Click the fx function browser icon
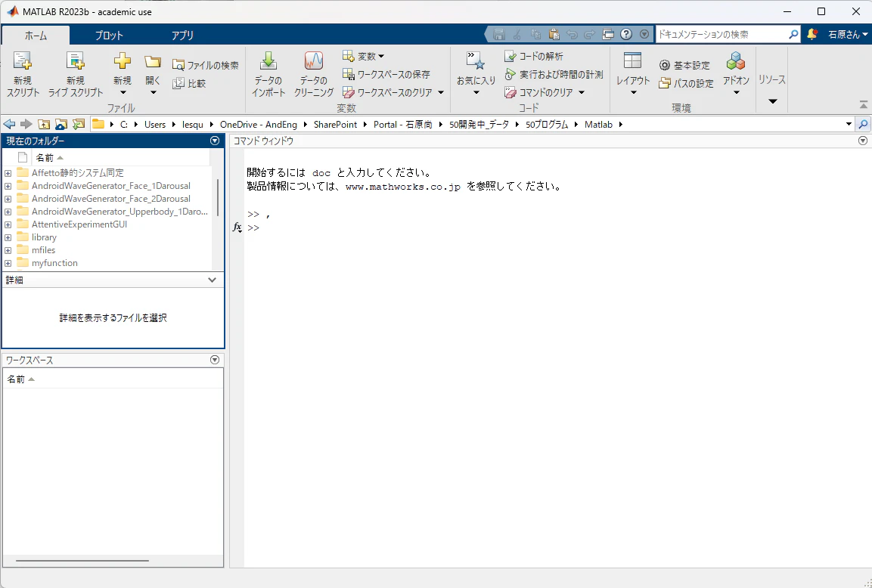This screenshot has height=588, width=872. click(x=237, y=227)
